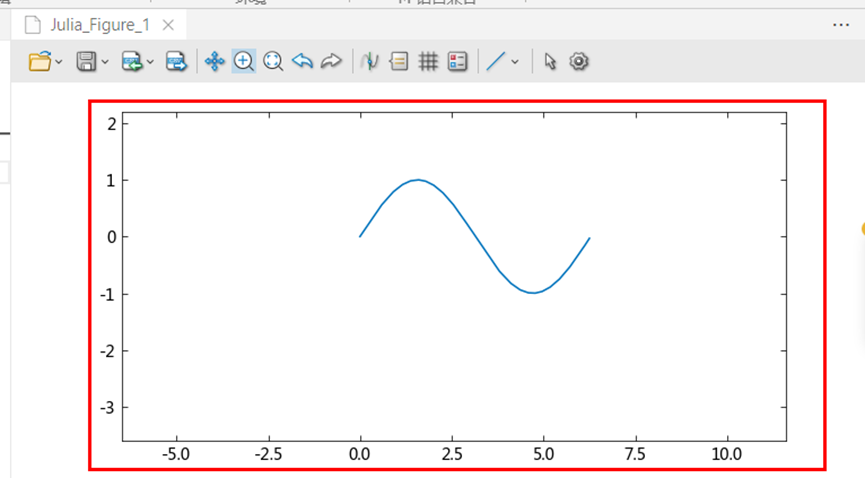Expand the open folder dropdown arrow
This screenshot has height=478, width=865.
(x=59, y=62)
